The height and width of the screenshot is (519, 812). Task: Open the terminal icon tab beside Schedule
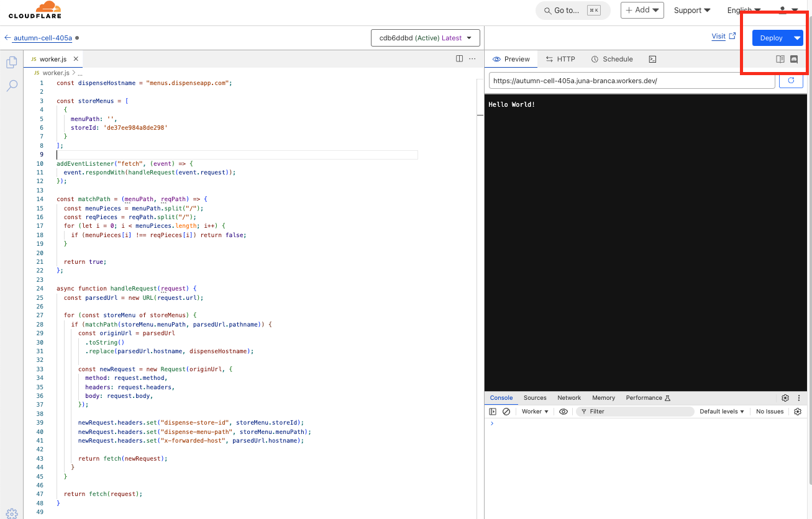pos(652,59)
